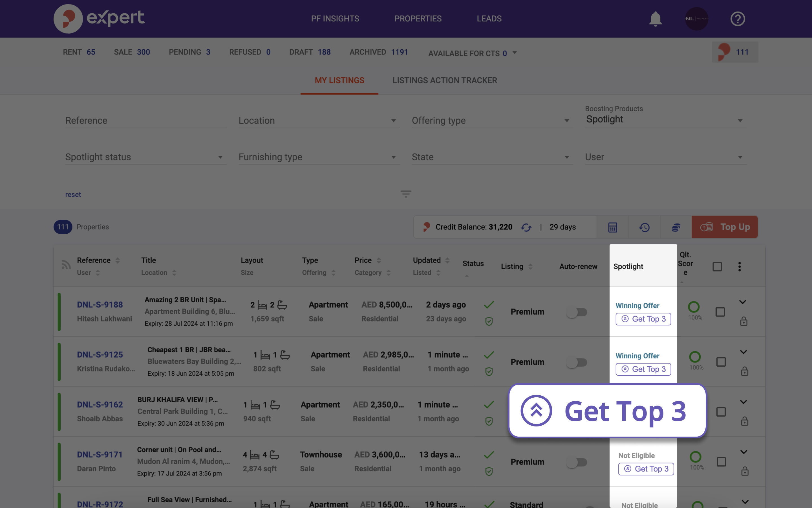Viewport: 812px width, 508px height.
Task: Open the Spotlight status dropdown
Action: pos(145,157)
